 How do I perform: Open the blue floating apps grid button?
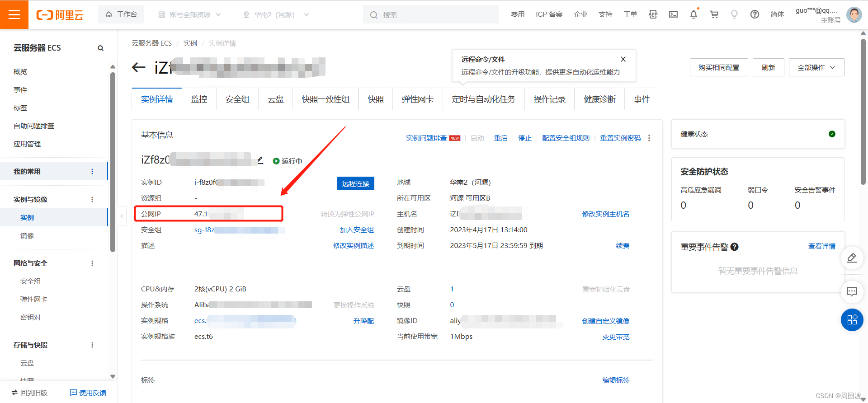coord(852,320)
